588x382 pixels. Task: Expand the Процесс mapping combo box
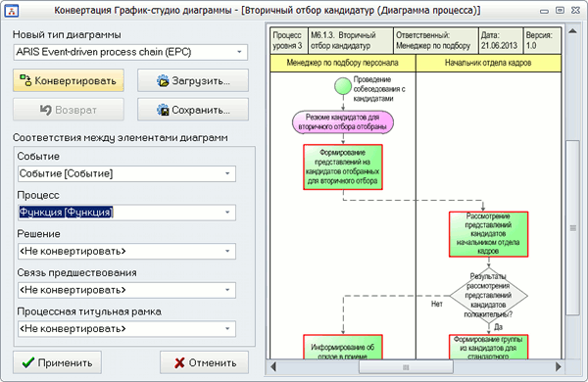coord(227,213)
